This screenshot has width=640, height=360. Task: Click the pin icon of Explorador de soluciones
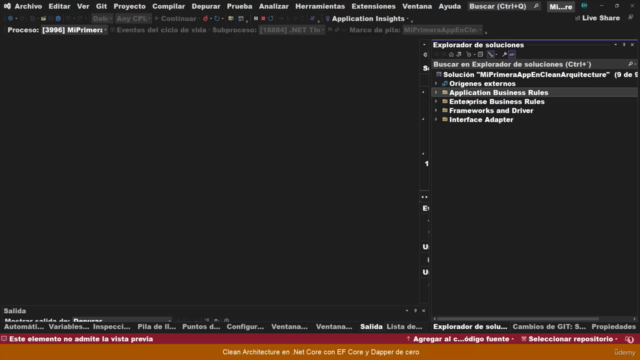coord(624,44)
